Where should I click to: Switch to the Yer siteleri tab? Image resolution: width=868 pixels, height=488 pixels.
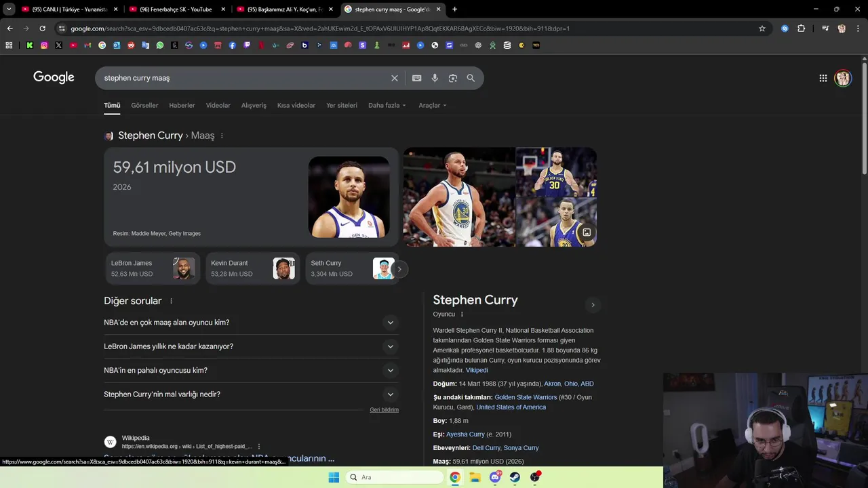342,105
